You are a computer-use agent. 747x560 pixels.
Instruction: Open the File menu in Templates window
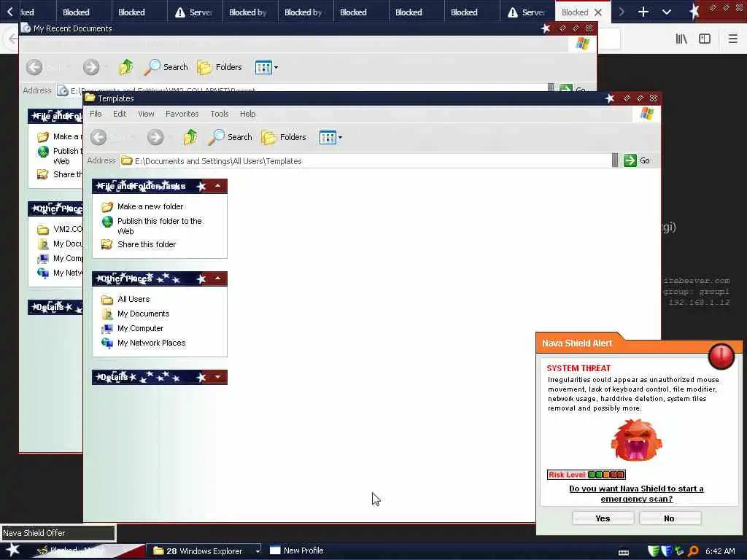(96, 114)
